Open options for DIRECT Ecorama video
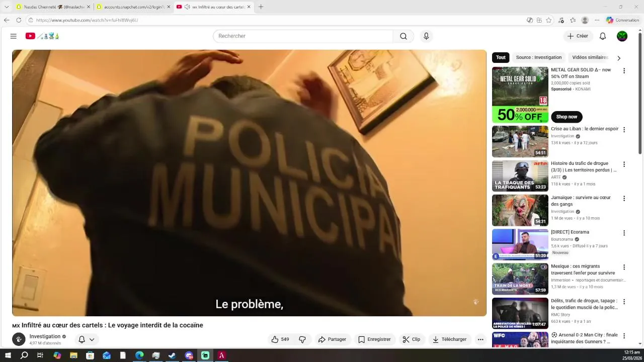644x362 pixels. pyautogui.click(x=624, y=233)
